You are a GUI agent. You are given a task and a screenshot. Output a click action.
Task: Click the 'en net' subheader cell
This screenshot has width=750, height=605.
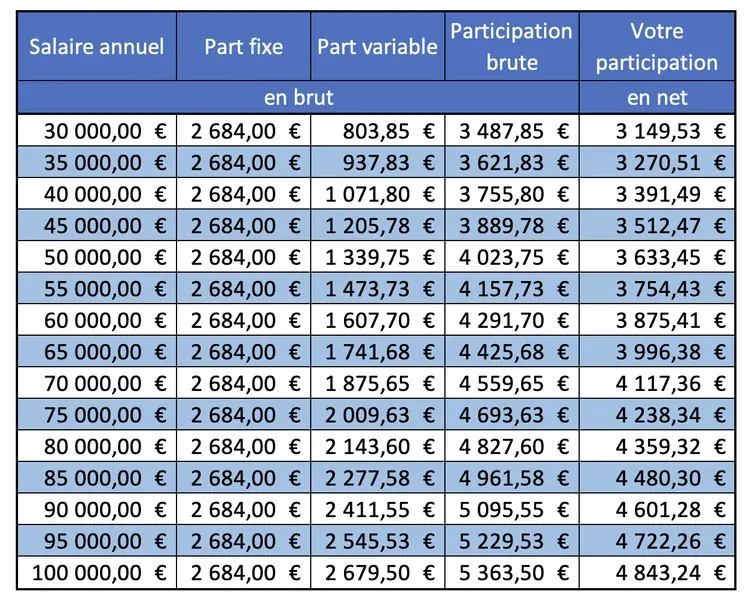[x=656, y=97]
